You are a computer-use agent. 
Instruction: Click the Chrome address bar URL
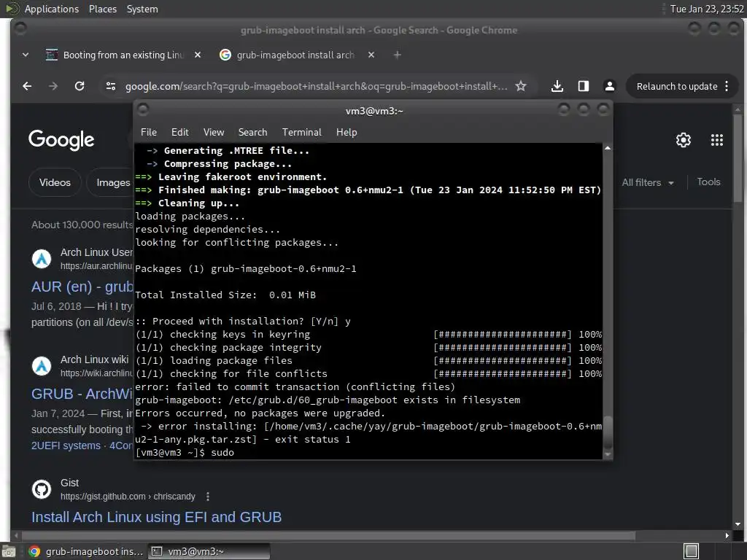pos(316,86)
